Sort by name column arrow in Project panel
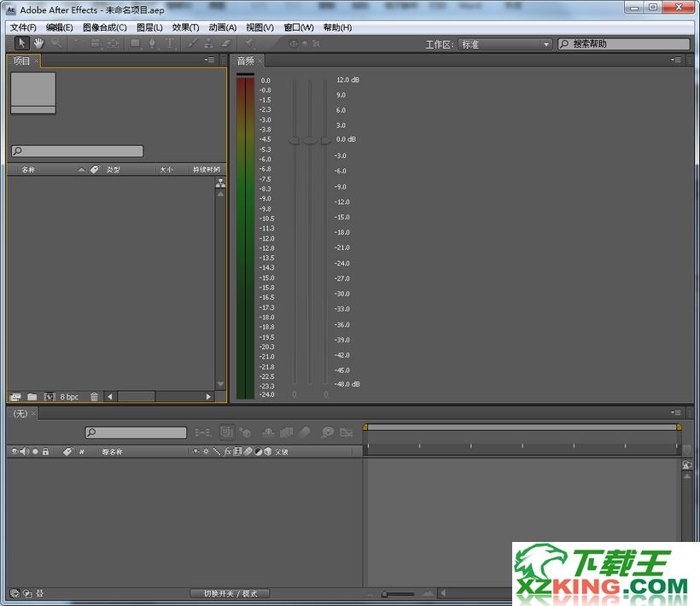The width and height of the screenshot is (700, 606). point(81,170)
